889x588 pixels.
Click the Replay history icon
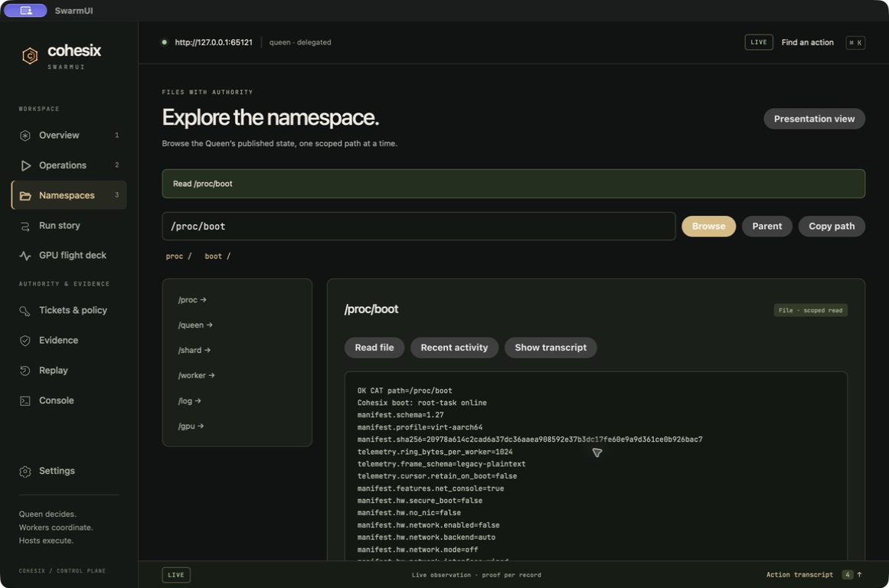25,371
